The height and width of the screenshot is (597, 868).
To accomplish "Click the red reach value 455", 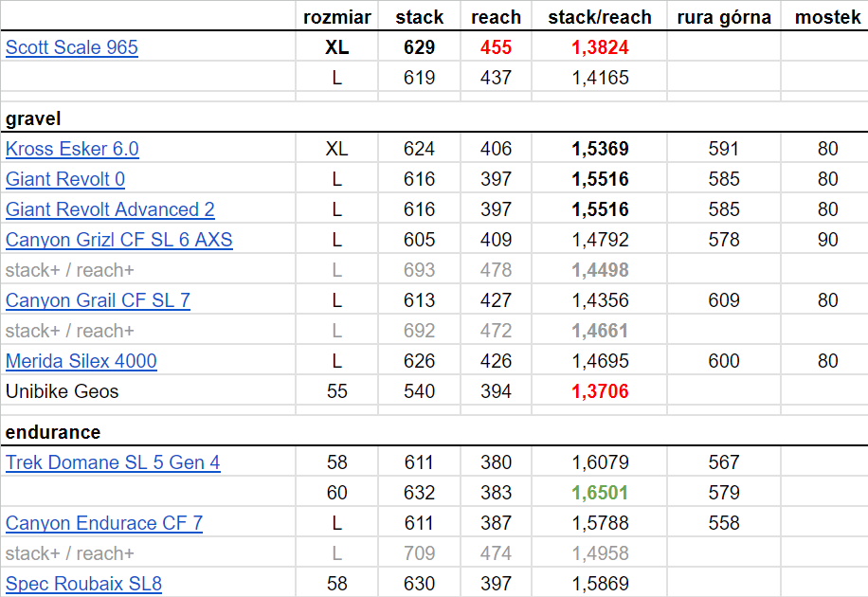I will tap(496, 47).
